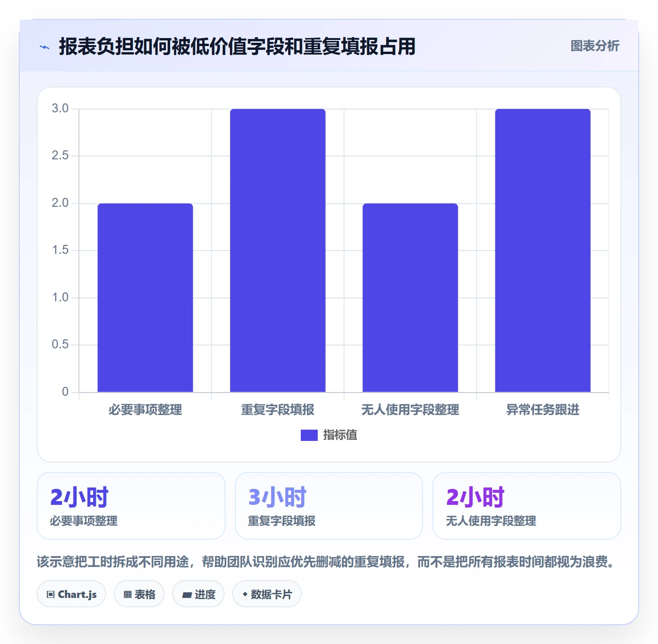Screen dimensions: 658x644
Task: Click the Chart.js tag chip
Action: [71, 594]
